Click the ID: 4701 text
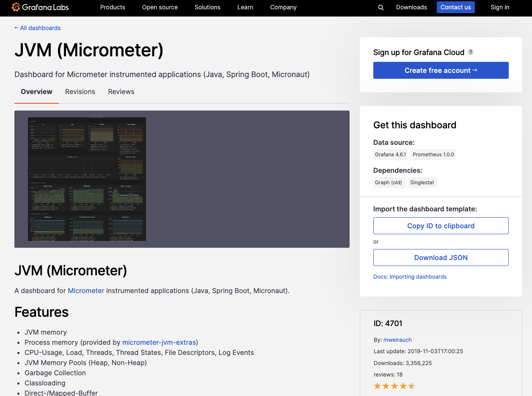This screenshot has width=532, height=396. [388, 323]
